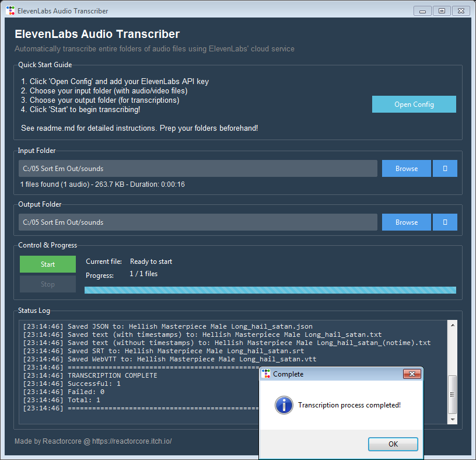
Task: Open output folder via small icon button
Action: [x=444, y=222]
